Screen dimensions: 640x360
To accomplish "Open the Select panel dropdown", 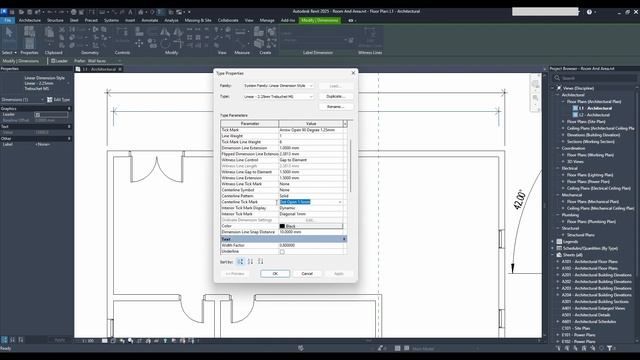I will pyautogui.click(x=9, y=53).
